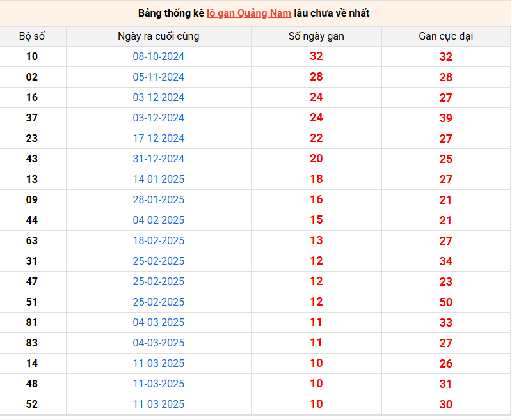Click the 17-12-2024 date link
This screenshot has width=512, height=420.
159,139
